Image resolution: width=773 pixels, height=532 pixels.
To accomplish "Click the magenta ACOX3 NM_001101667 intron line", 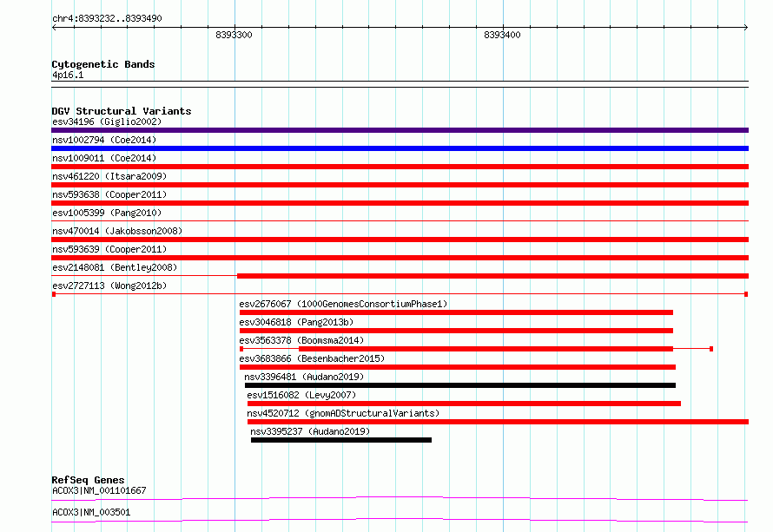I will (400, 498).
